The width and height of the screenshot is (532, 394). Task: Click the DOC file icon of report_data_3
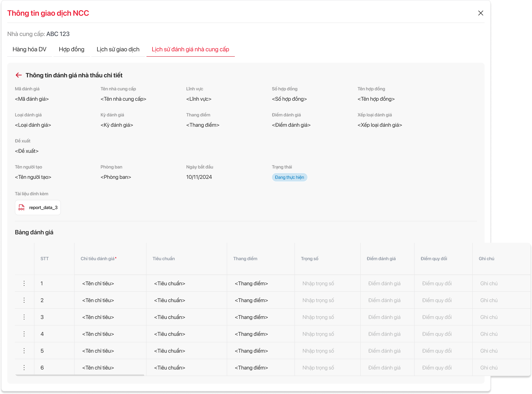click(21, 208)
